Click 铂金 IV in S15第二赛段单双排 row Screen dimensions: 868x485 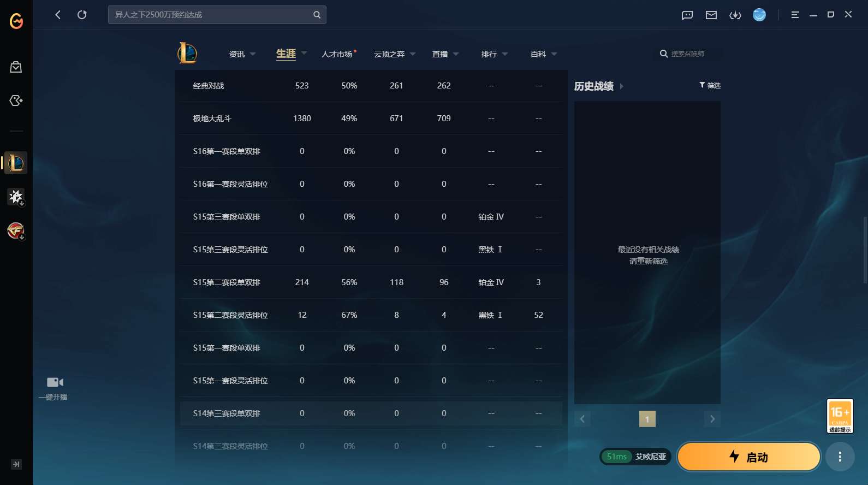tap(491, 282)
